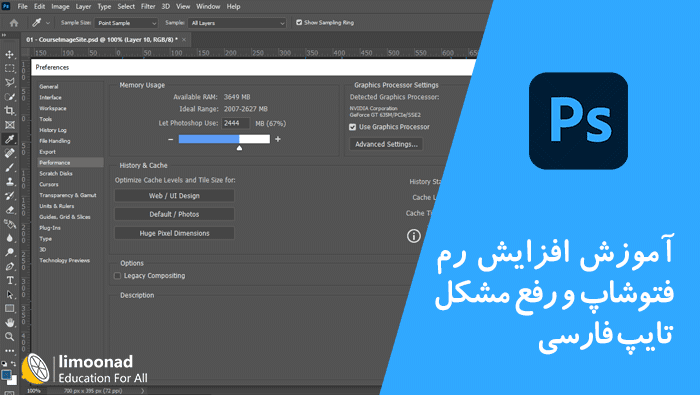Select the Spot Healing Brush tool
The height and width of the screenshot is (395, 700).
point(9,153)
